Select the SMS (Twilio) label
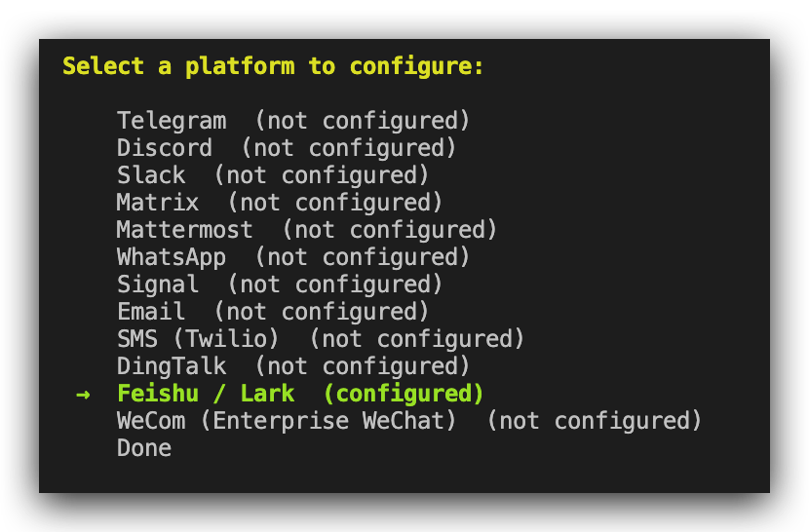This screenshot has height=532, width=809. (199, 339)
